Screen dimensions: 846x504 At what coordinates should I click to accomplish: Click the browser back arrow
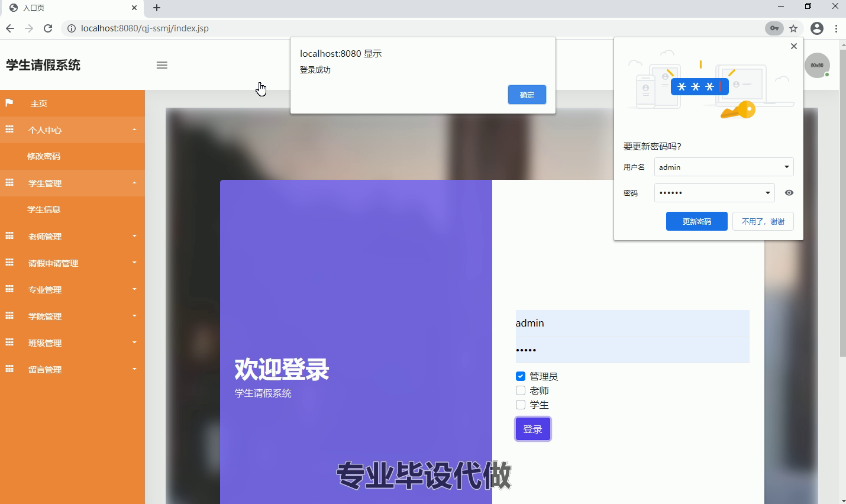pyautogui.click(x=10, y=28)
